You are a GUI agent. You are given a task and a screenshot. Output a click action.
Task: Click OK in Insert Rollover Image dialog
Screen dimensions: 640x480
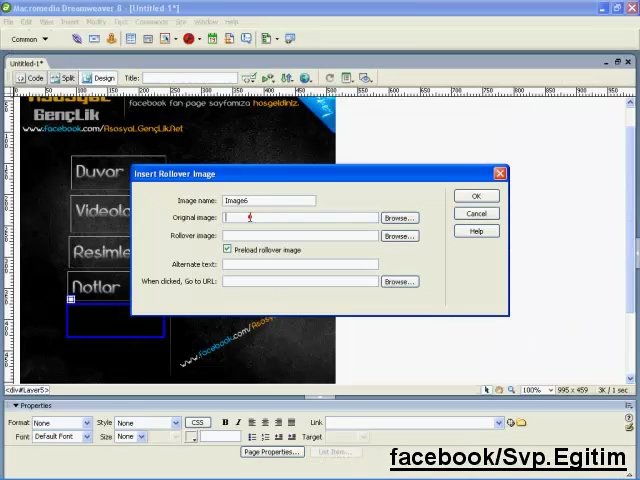[x=476, y=196]
